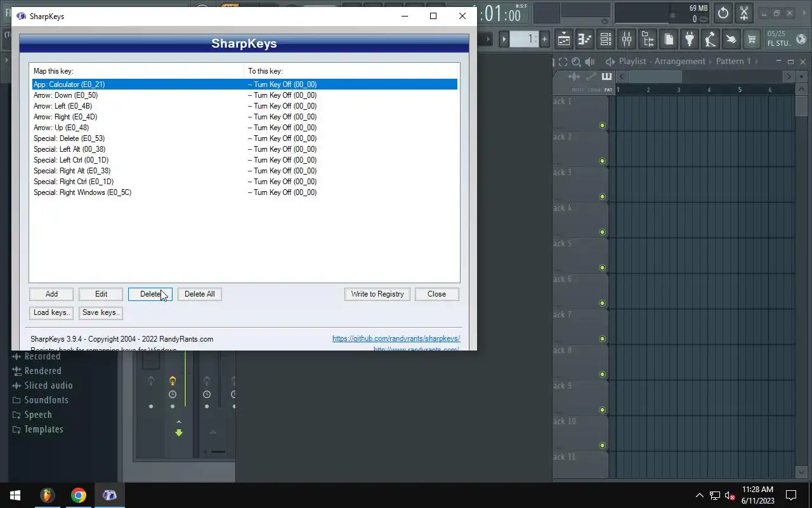The height and width of the screenshot is (508, 812).
Task: Click the green down arrow in the mixer
Action: (x=179, y=432)
